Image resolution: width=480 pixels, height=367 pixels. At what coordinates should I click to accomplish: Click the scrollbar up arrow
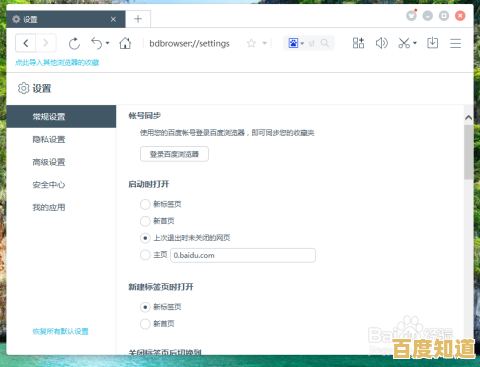click(x=468, y=117)
